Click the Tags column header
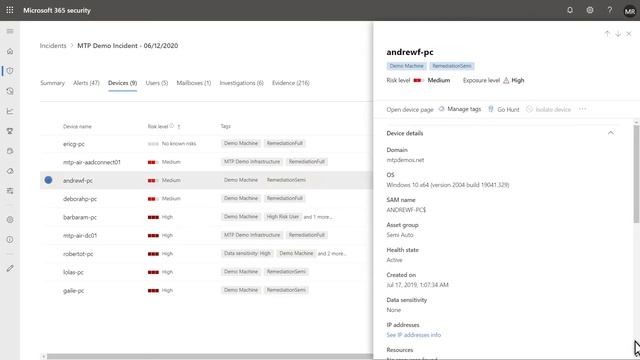Viewport: 640px width, 360px height. pos(226,127)
